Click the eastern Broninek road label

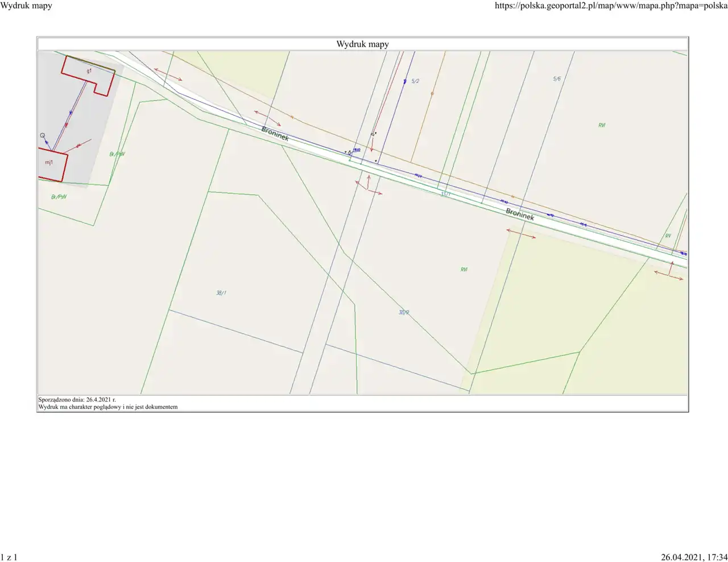pos(520,214)
